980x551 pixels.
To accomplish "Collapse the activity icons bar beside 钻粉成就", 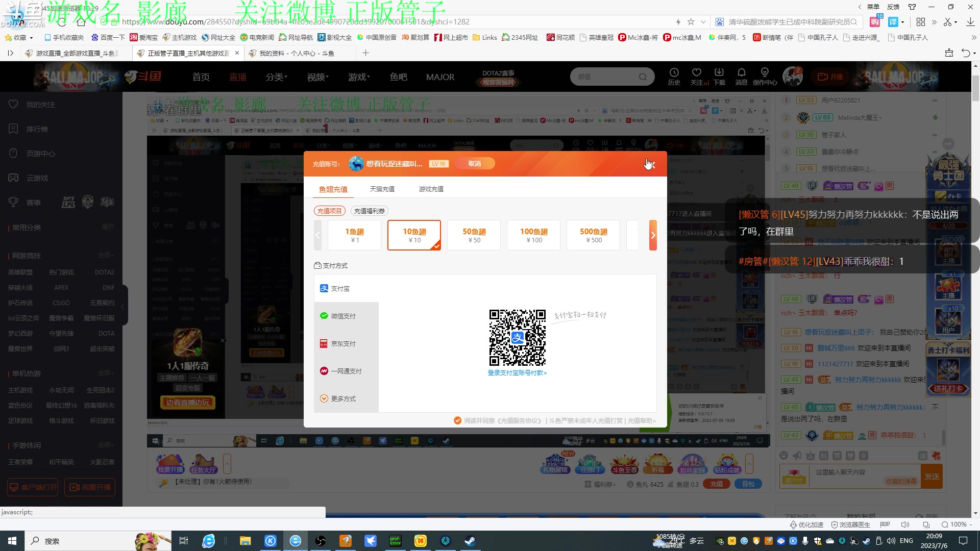I will (749, 463).
